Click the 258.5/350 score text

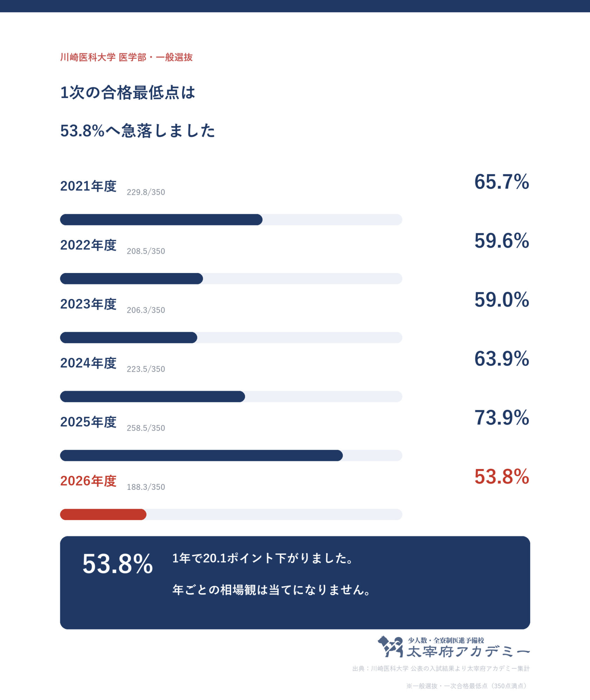pyautogui.click(x=146, y=428)
